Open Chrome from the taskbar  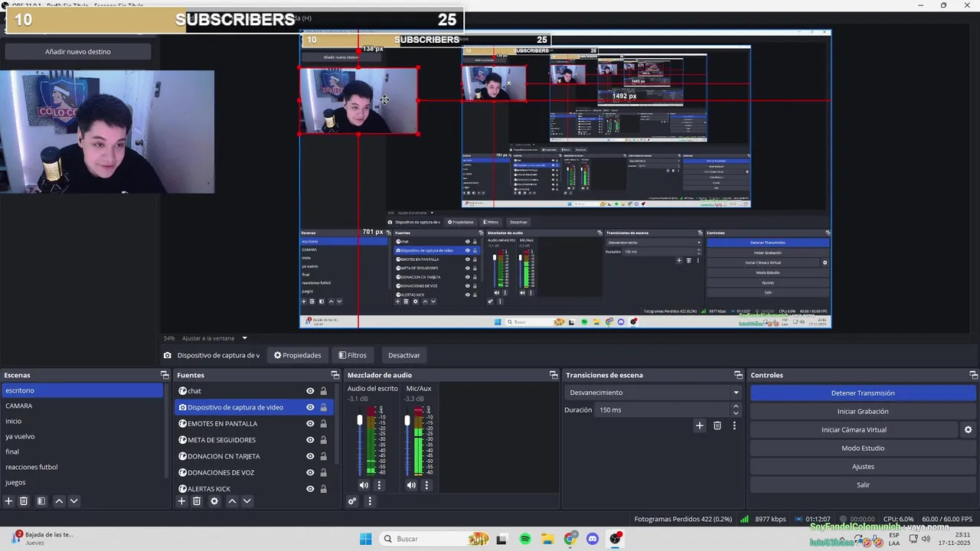point(570,539)
